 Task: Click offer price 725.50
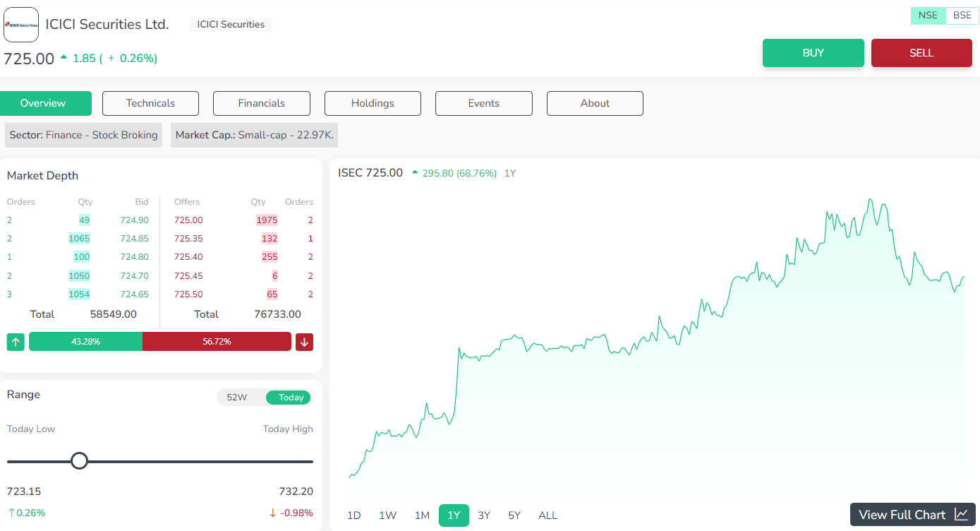pyautogui.click(x=188, y=294)
